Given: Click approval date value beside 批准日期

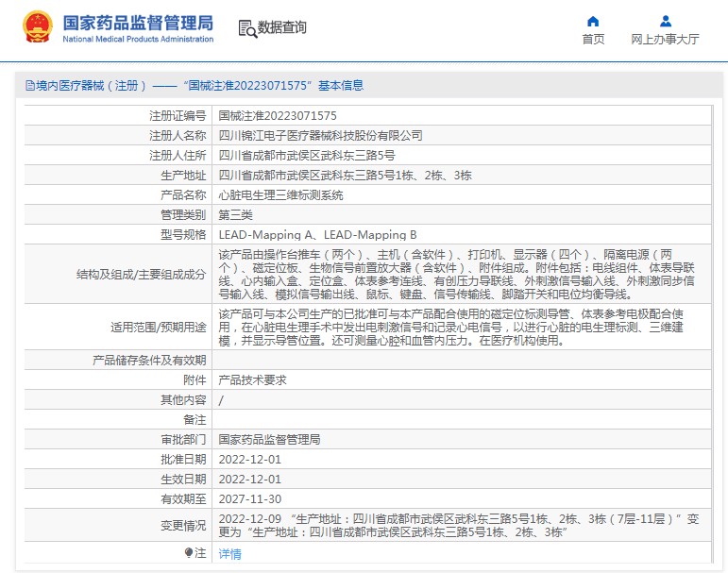Looking at the screenshot, I should tap(250, 459).
